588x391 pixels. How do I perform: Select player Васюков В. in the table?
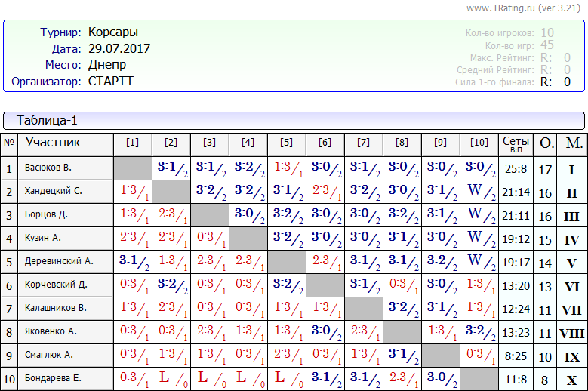(48, 168)
